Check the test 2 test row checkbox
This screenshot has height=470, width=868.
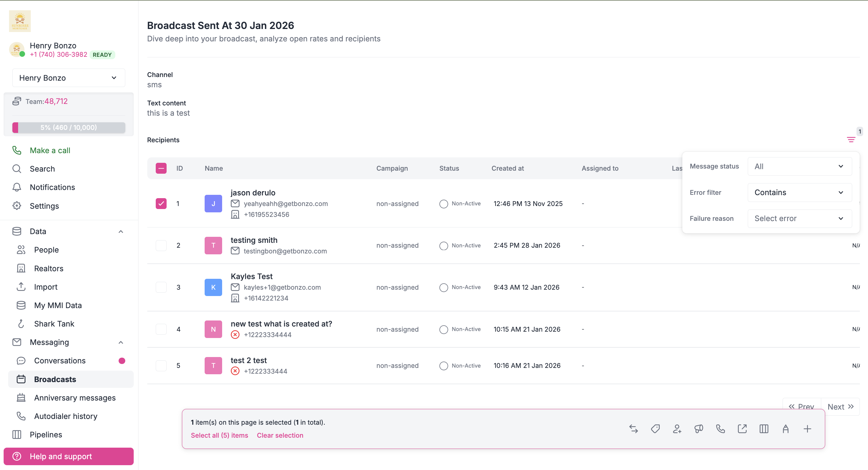click(x=161, y=366)
